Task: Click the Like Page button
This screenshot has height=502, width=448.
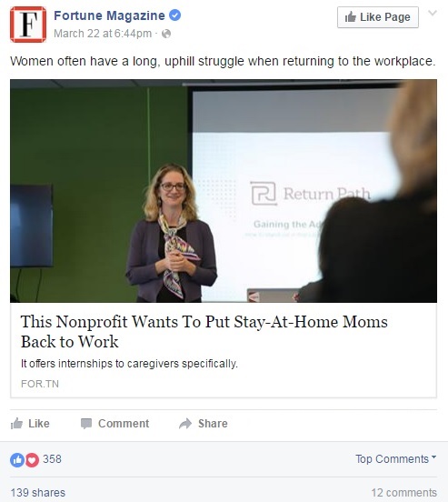Action: click(378, 17)
